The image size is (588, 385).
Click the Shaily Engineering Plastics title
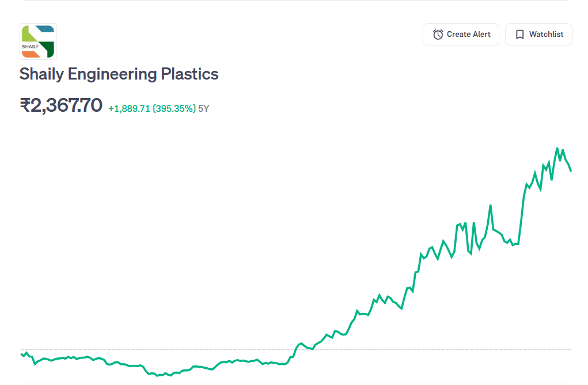click(119, 74)
